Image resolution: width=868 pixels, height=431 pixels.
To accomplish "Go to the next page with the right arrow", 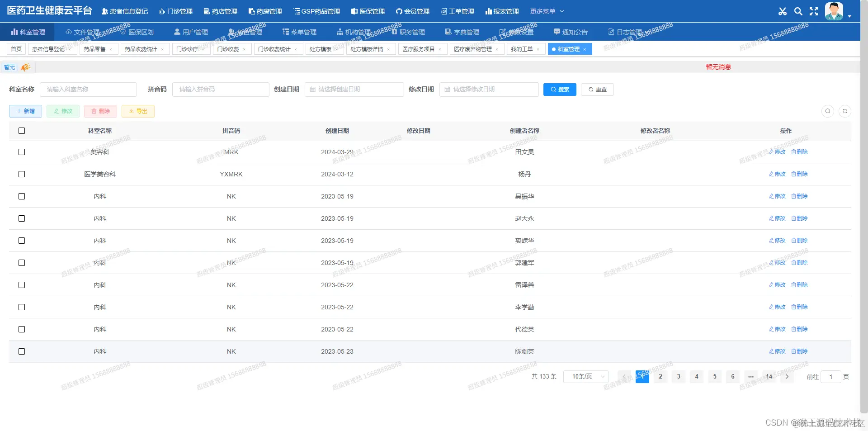I will coord(787,377).
